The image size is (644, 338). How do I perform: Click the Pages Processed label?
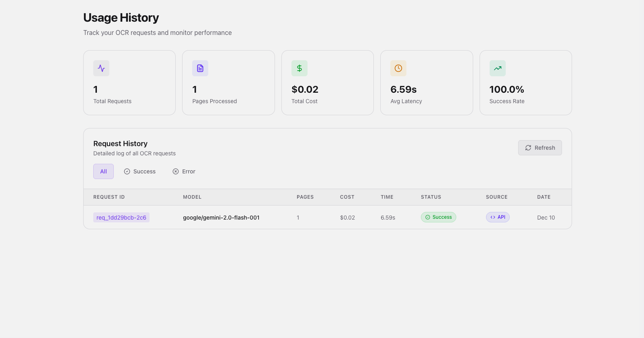[x=215, y=101]
